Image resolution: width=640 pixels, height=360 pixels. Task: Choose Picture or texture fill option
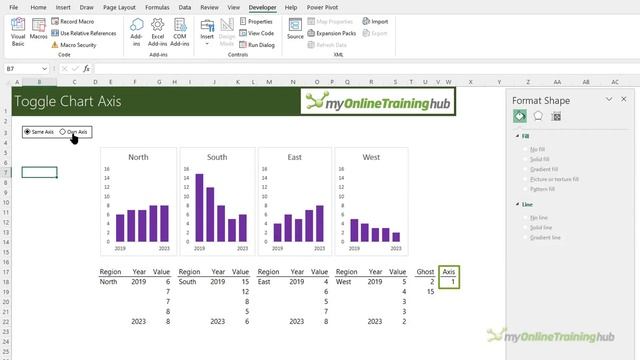(x=551, y=179)
